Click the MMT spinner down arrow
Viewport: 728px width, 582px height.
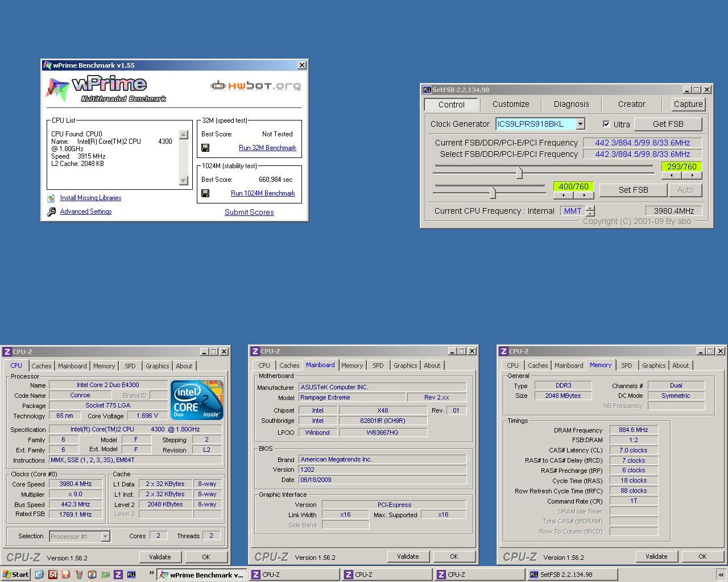click(x=590, y=214)
